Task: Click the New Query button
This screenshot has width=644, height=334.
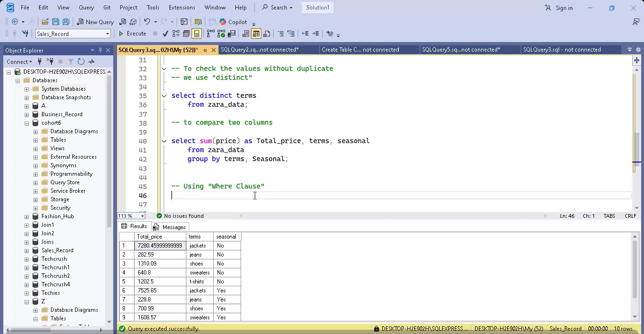Action: point(95,22)
